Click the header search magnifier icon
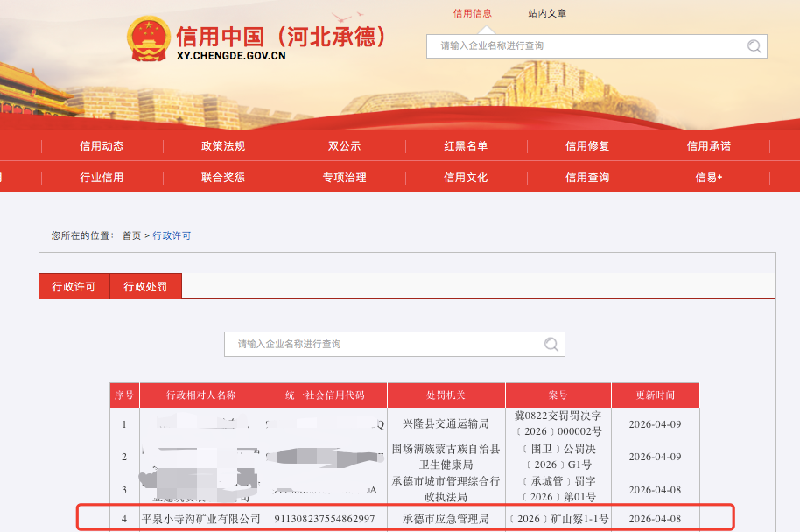The image size is (800, 532). [754, 46]
